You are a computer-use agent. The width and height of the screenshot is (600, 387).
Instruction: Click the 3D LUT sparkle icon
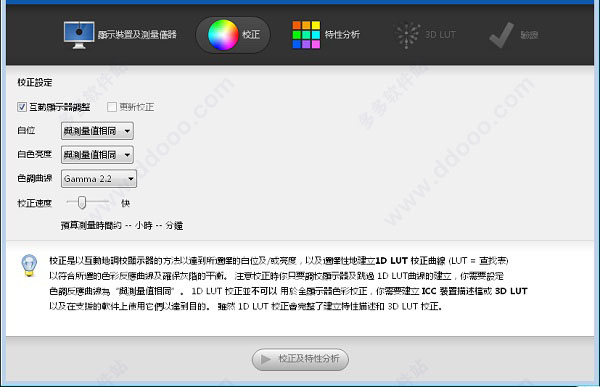tap(407, 35)
